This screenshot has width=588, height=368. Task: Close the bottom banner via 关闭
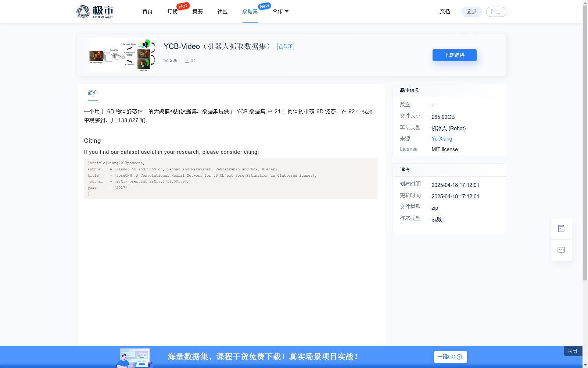(573, 351)
